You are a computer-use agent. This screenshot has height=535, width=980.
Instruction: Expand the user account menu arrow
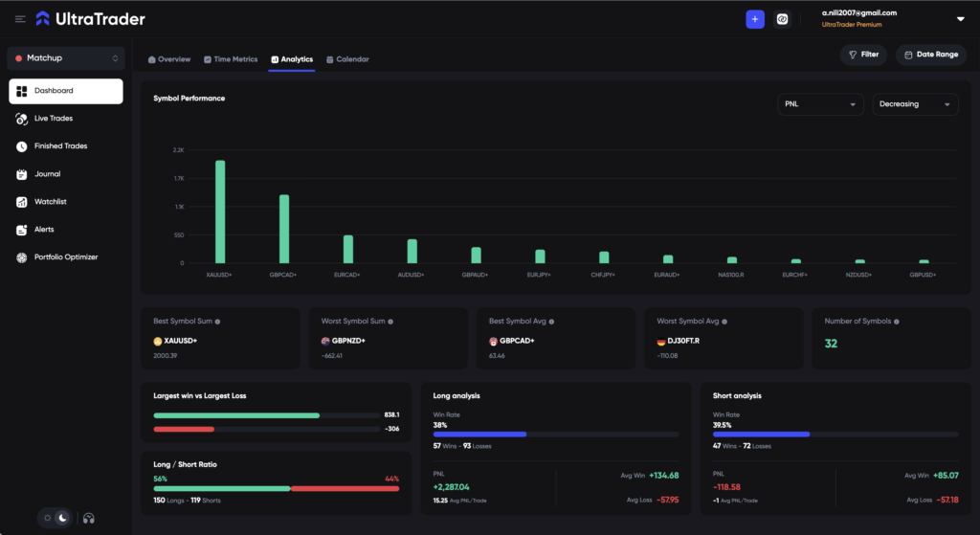pyautogui.click(x=960, y=19)
